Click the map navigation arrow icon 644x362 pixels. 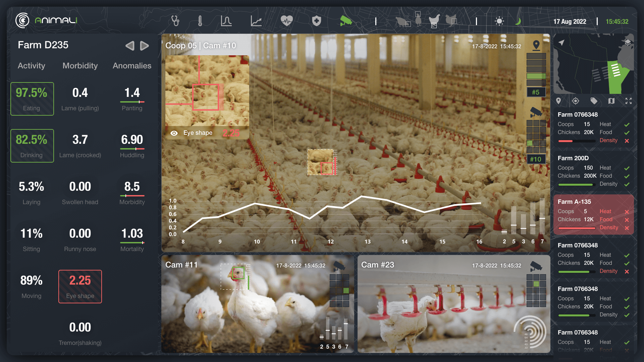pos(561,42)
